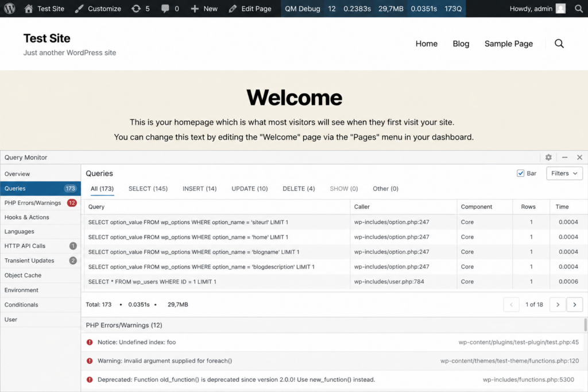Open the updates icon showing 5

pos(136,8)
